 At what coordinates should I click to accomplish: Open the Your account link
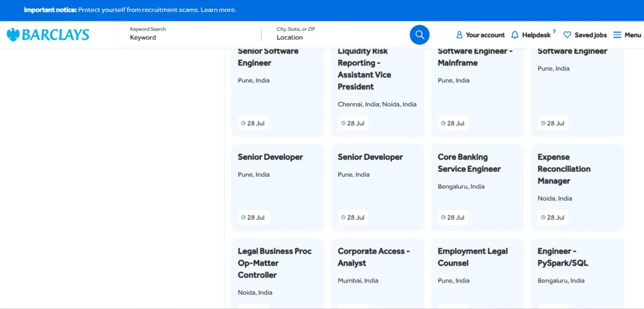pyautogui.click(x=485, y=35)
